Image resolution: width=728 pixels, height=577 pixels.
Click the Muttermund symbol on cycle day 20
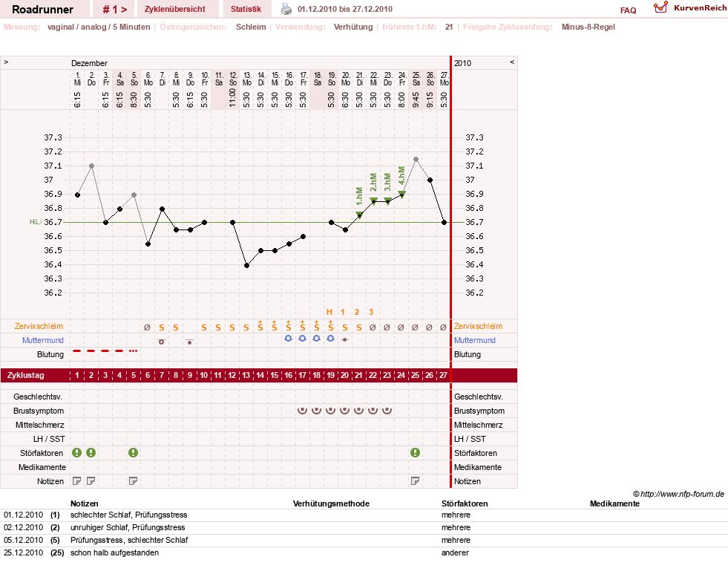[x=344, y=339]
